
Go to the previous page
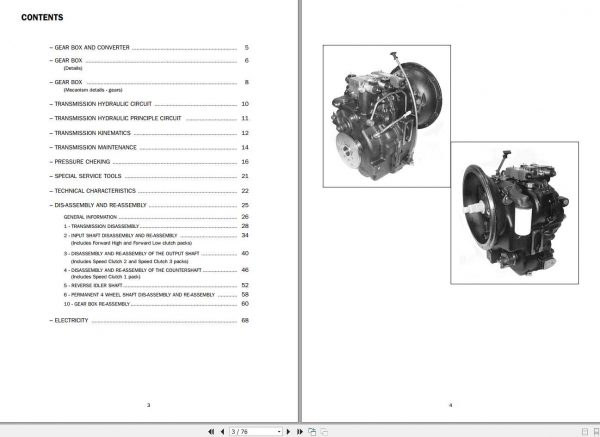[x=222, y=432]
